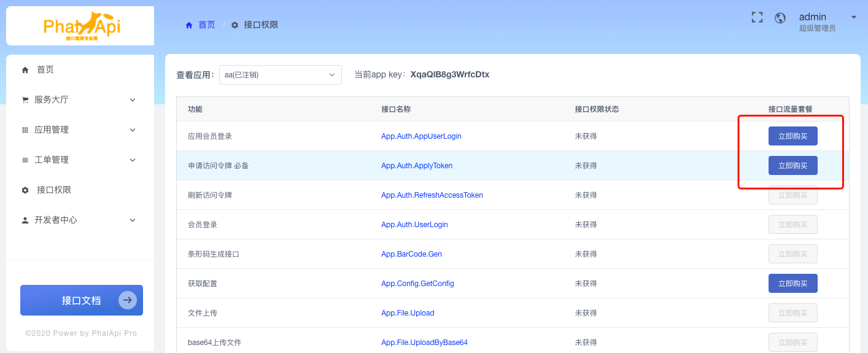Click 立即购买 for 申请访问令牌 row
868x353 pixels.
792,166
